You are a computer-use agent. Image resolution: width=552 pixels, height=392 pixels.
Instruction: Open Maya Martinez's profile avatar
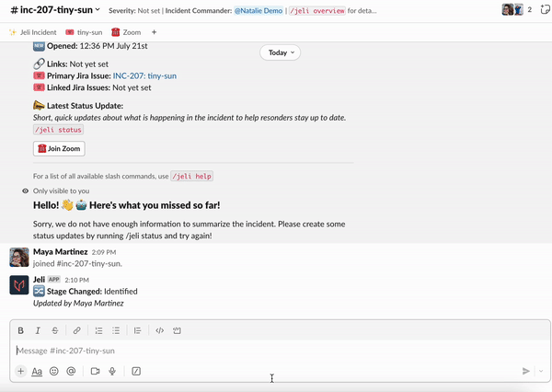tap(19, 258)
